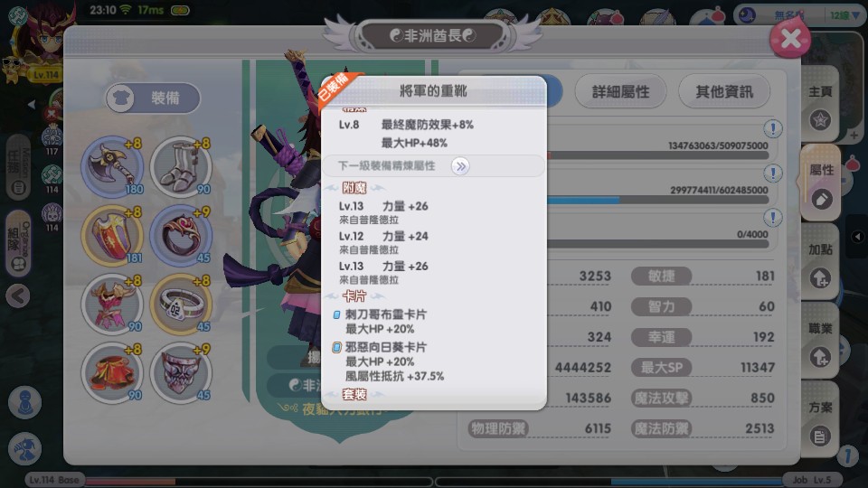868x488 pixels.
Task: Select the demon mask equipment slot
Action: tap(181, 372)
